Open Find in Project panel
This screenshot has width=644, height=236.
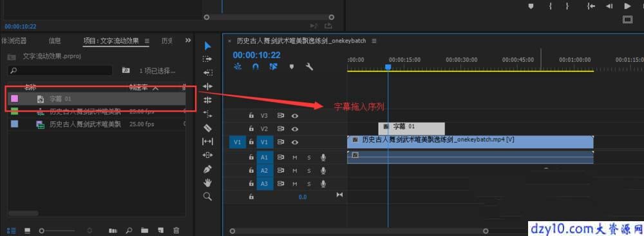pyautogui.click(x=129, y=231)
